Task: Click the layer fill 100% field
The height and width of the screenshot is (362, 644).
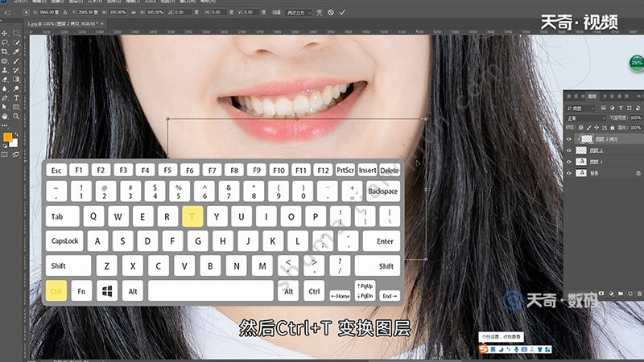Action: (x=635, y=128)
